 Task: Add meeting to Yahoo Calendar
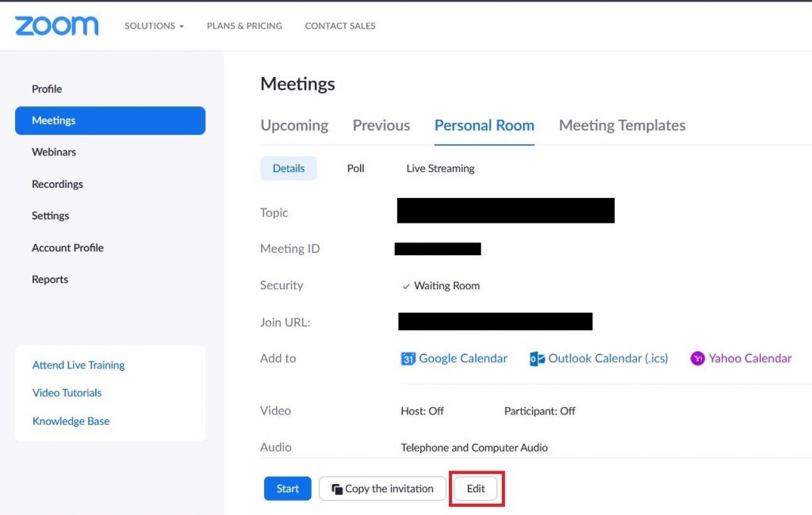coord(750,359)
